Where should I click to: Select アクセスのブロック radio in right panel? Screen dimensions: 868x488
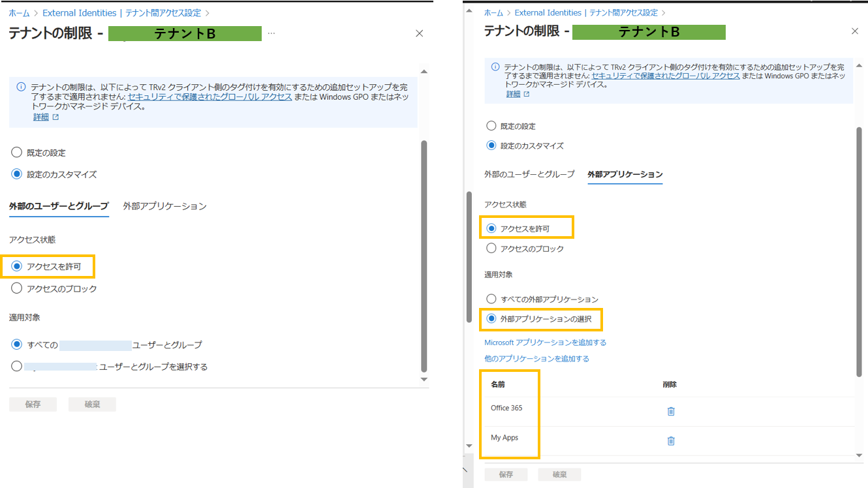pyautogui.click(x=491, y=249)
